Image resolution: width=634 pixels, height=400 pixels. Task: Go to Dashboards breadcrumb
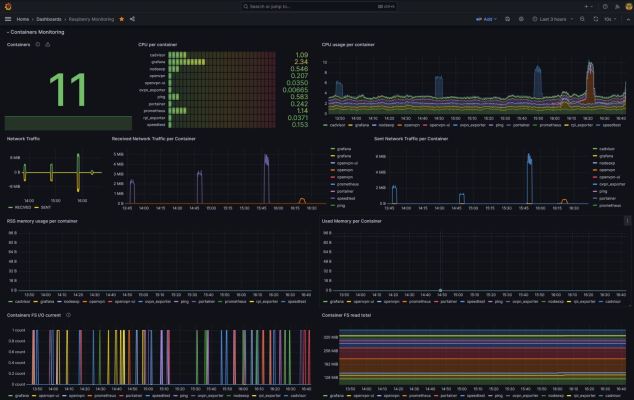point(49,19)
